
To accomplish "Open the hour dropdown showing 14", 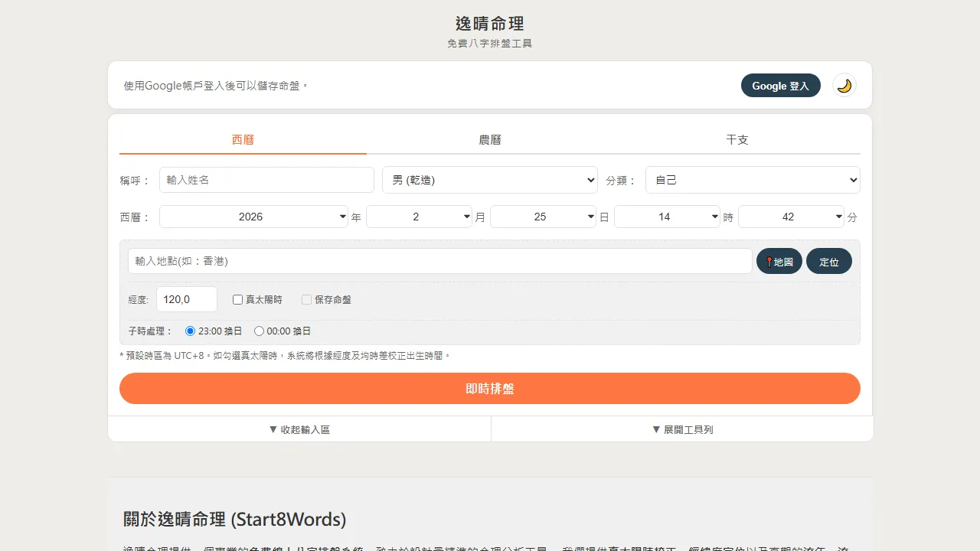I will pyautogui.click(x=667, y=217).
